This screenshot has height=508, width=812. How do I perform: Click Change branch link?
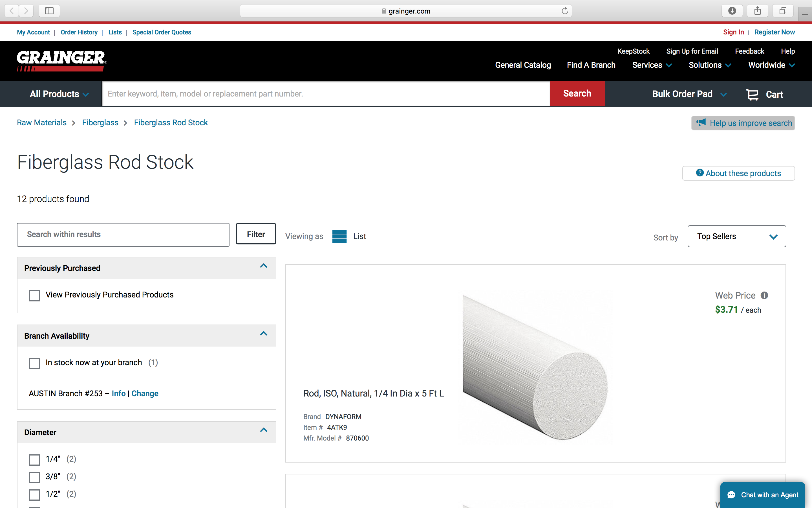click(145, 393)
